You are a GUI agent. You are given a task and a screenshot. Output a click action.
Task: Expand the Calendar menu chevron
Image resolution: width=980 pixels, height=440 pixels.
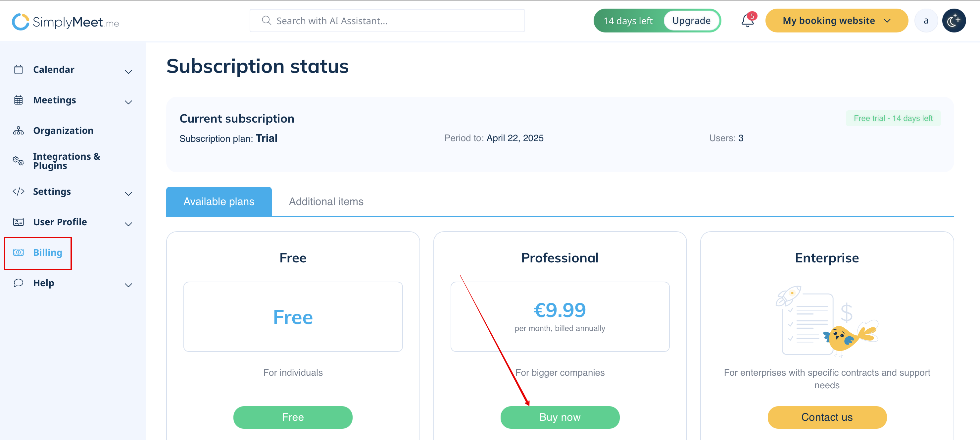[x=128, y=72]
